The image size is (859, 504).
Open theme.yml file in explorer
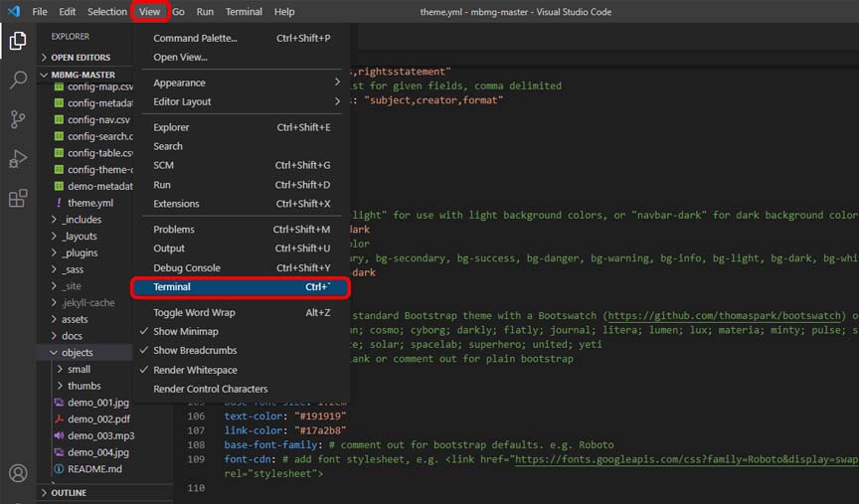click(90, 203)
